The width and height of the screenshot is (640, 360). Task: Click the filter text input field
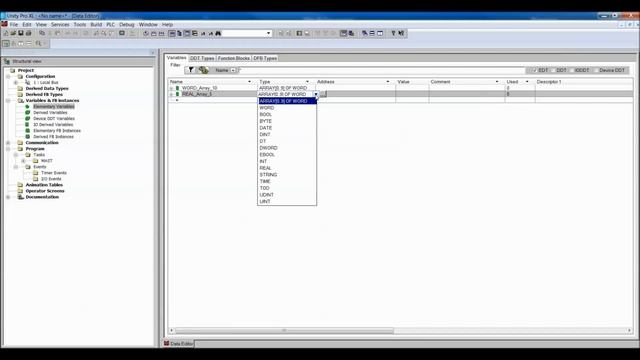click(x=381, y=70)
